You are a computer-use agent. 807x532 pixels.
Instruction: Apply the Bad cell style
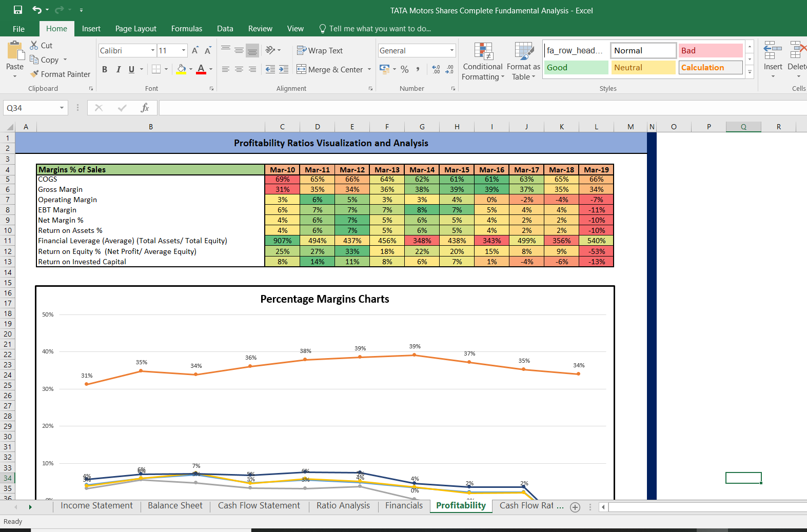711,50
